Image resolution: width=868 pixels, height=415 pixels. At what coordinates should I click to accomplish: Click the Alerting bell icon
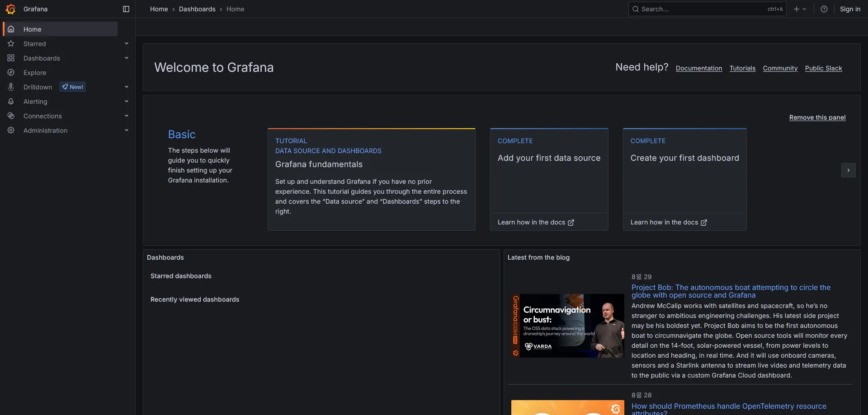(x=11, y=102)
